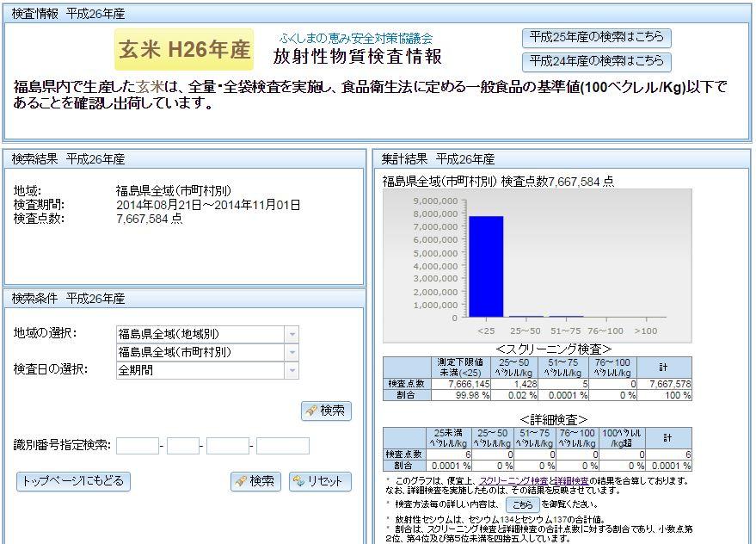The height and width of the screenshot is (544, 756).
Task: Click the >100 axis label on the chart
Action: 646,331
